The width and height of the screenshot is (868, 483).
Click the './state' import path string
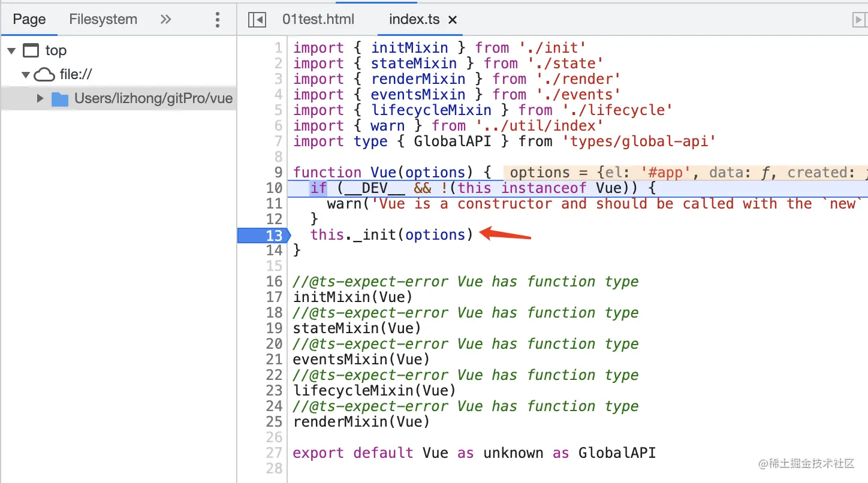click(565, 64)
